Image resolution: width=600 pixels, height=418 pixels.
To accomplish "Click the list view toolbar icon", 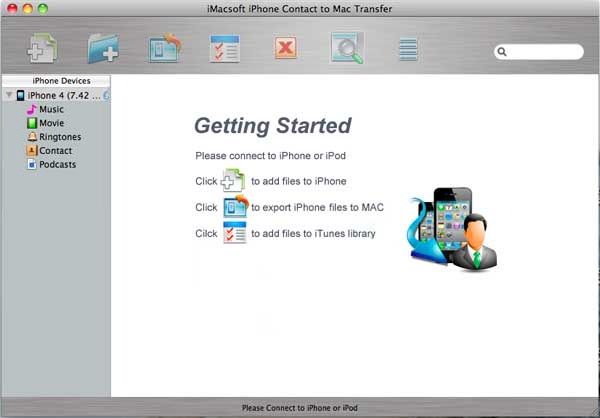I will click(x=408, y=49).
